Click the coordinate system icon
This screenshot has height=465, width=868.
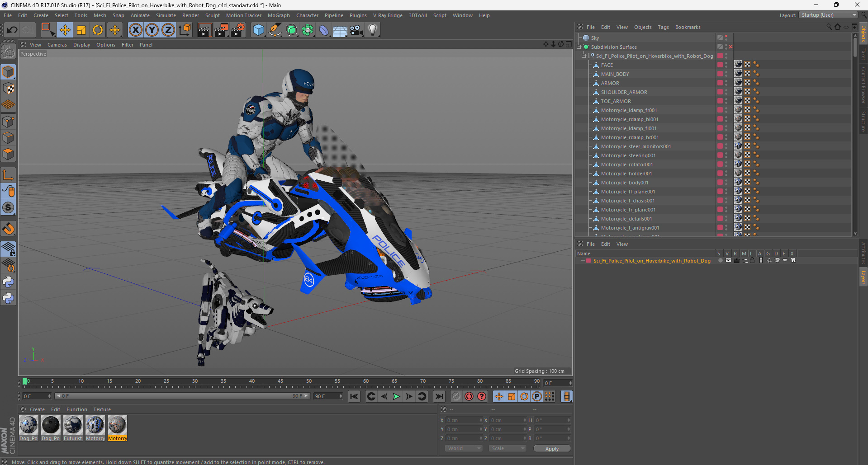pos(185,30)
